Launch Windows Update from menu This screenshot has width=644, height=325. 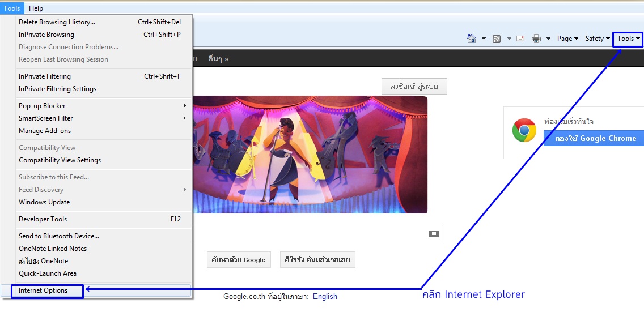click(x=100, y=202)
